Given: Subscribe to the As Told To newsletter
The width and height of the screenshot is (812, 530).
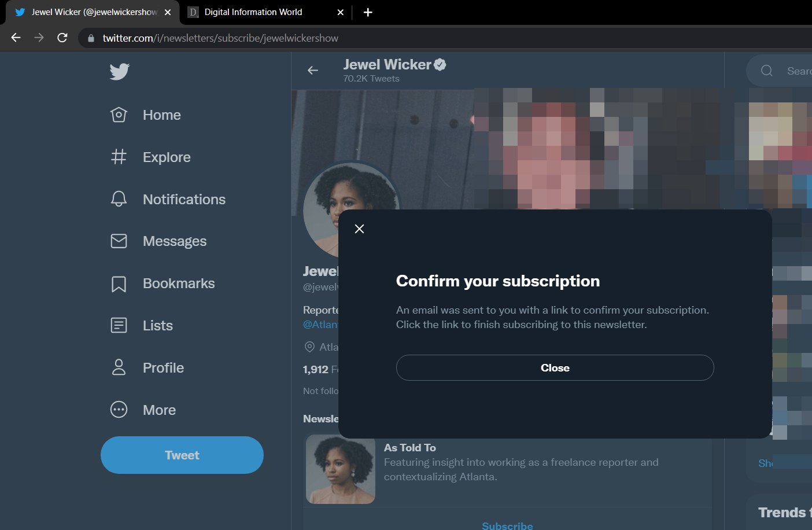Looking at the screenshot, I should 507,525.
